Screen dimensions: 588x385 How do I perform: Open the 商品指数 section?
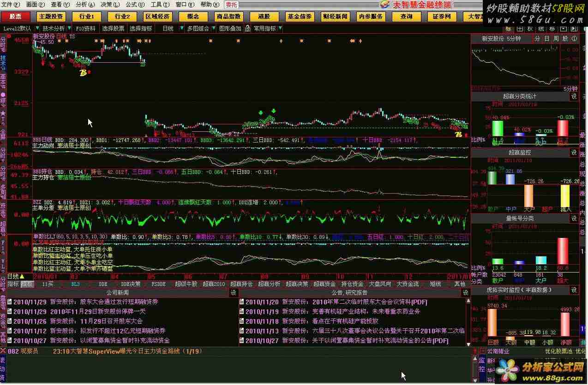pos(228,17)
